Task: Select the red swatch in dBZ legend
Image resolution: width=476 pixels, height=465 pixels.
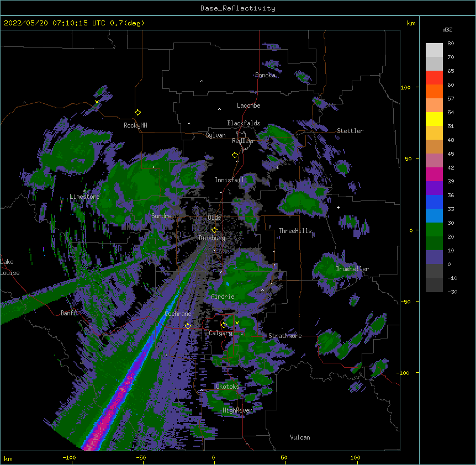Action: (x=434, y=78)
